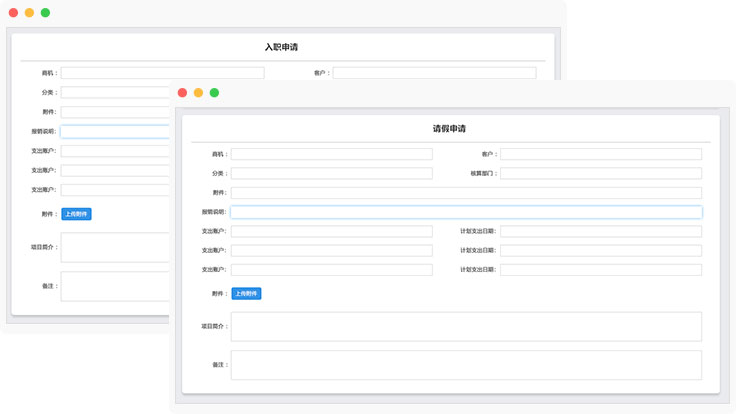Screen dimensions: 736x414
Task: Click the 核算部门 input in 请假申请 form
Action: click(x=600, y=173)
